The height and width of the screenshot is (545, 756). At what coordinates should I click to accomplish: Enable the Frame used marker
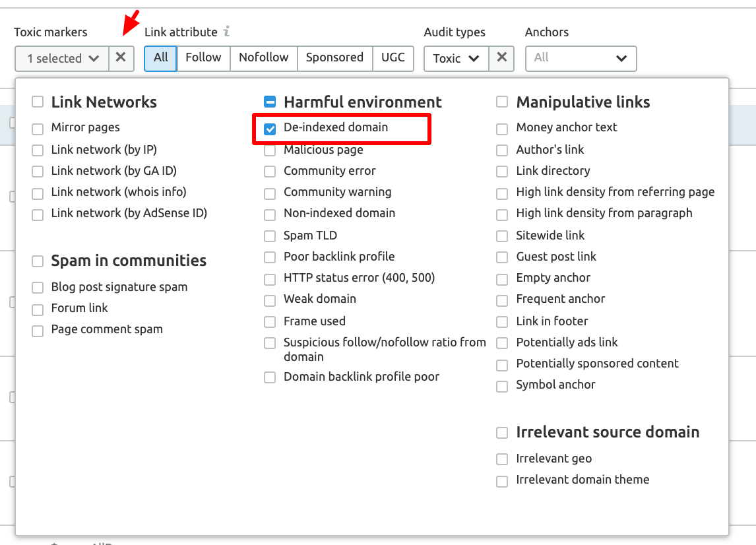pos(270,322)
